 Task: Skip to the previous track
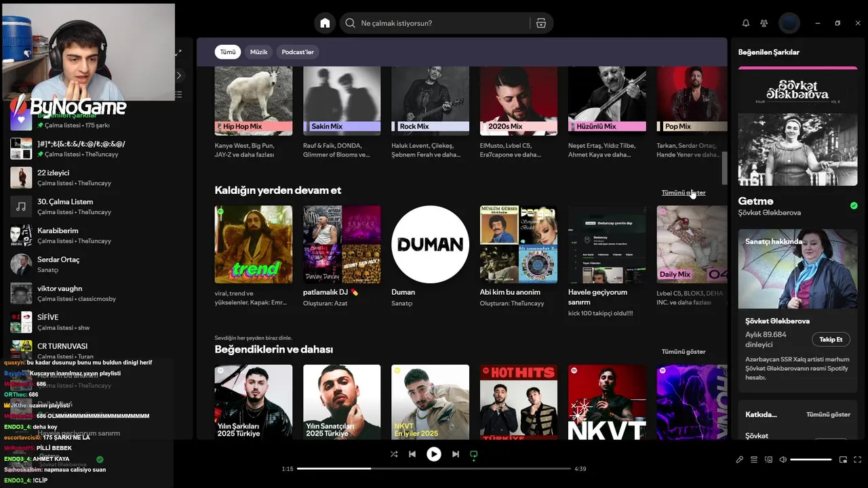pyautogui.click(x=412, y=454)
